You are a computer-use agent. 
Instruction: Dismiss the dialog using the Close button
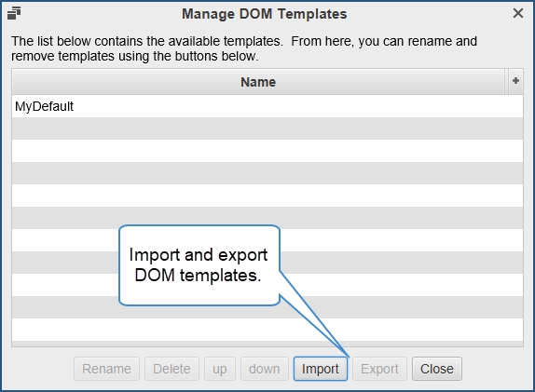click(x=437, y=369)
